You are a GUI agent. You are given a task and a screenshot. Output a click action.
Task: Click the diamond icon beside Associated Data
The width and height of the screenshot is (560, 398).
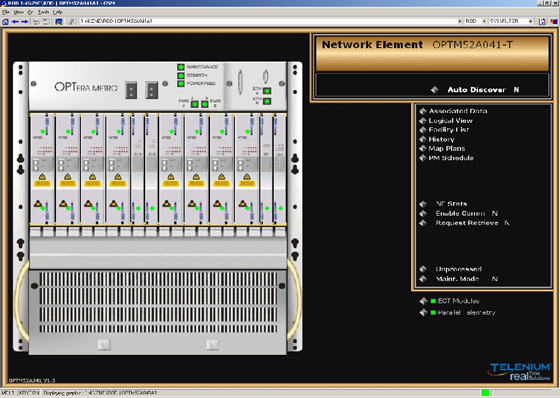(x=423, y=111)
